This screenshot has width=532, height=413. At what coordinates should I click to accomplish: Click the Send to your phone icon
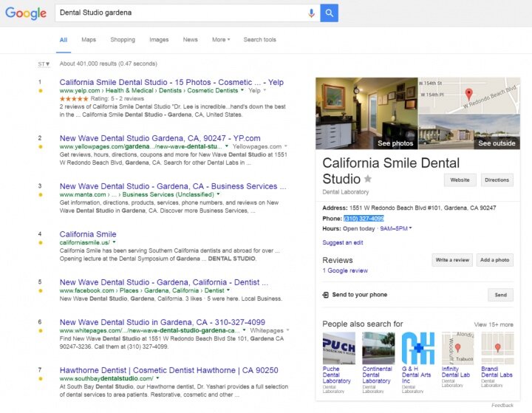[325, 295]
